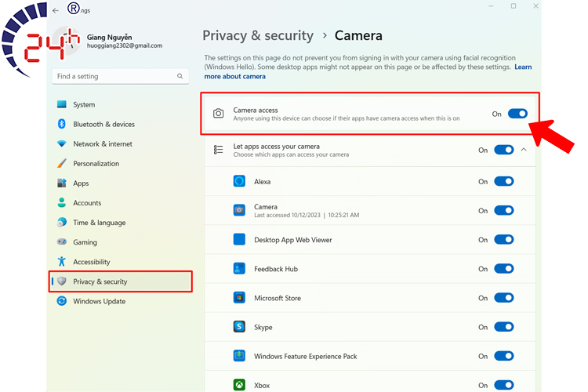Open Time & language settings
588x392 pixels.
click(x=100, y=223)
